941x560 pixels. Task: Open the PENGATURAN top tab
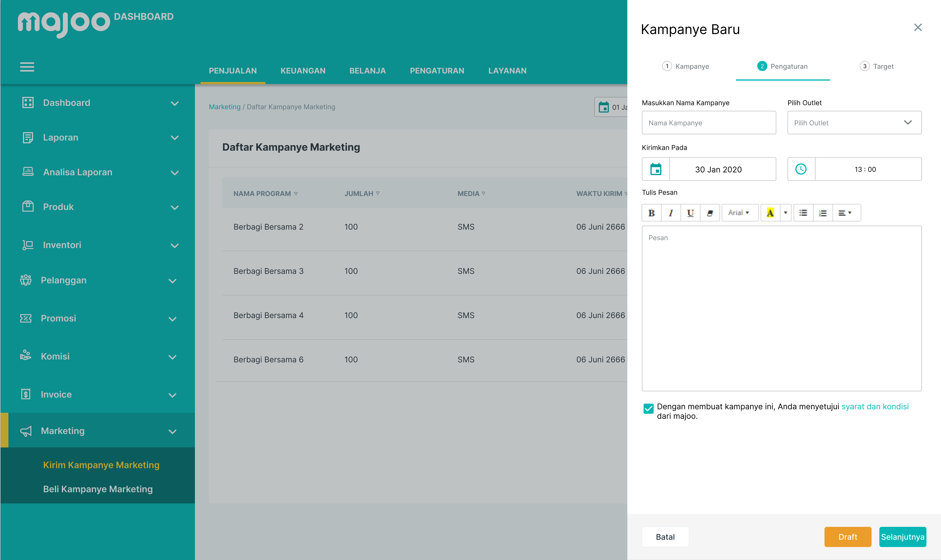tap(437, 71)
